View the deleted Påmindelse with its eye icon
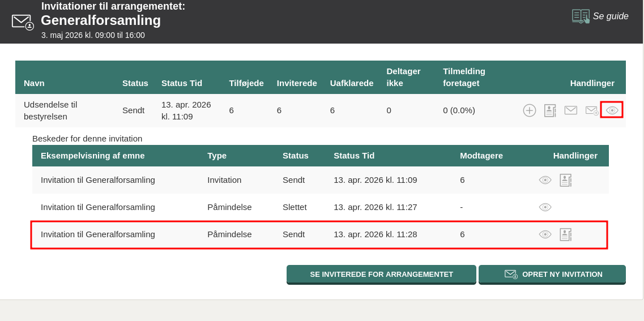This screenshot has height=321, width=644. pyautogui.click(x=545, y=207)
